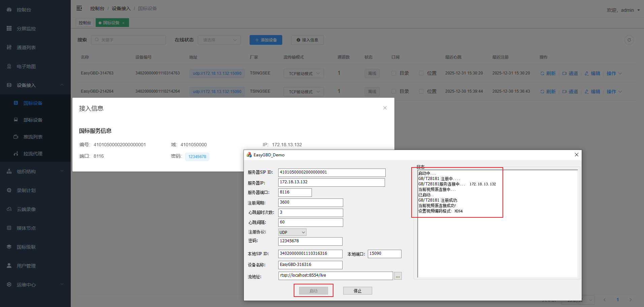Image resolution: width=644 pixels, height=307 pixels.
Task: Edit the EasyGBD-214264 device
Action: click(592, 92)
